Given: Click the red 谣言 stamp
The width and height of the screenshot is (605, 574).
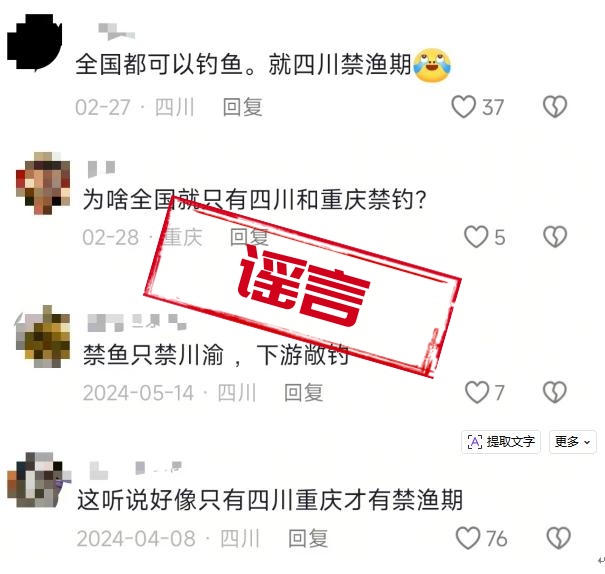Looking at the screenshot, I should tap(303, 287).
